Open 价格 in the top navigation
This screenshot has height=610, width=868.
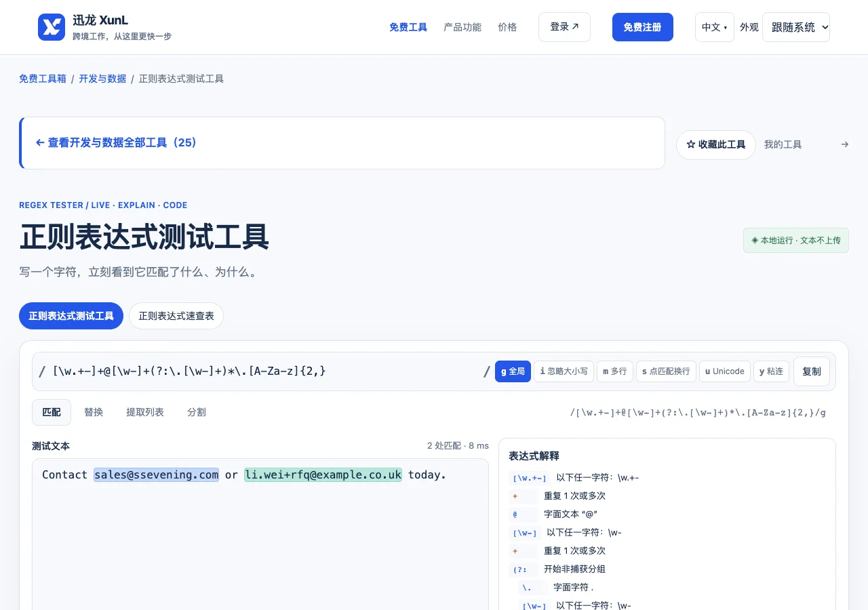click(x=507, y=27)
